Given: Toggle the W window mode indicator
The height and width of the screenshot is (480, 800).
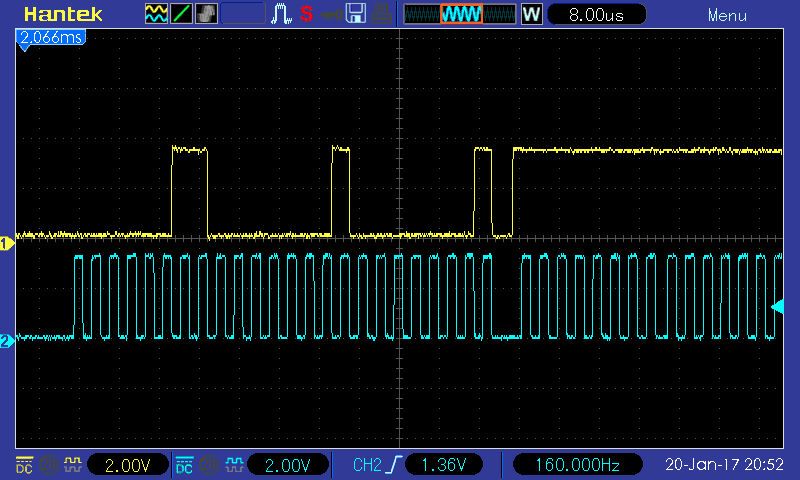Looking at the screenshot, I should click(x=531, y=15).
